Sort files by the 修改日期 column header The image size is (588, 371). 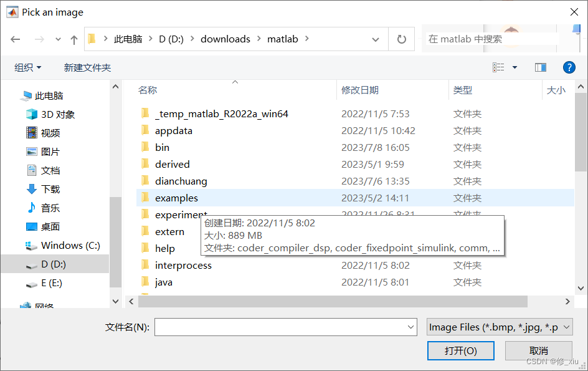360,90
